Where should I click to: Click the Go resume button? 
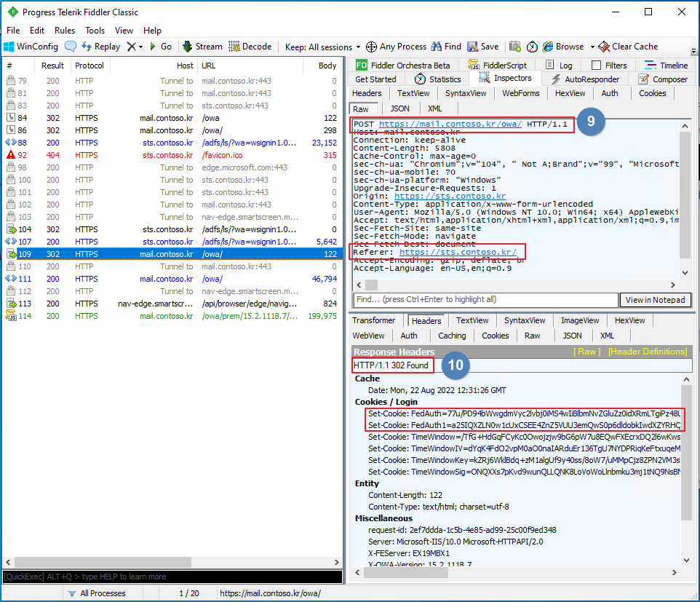161,47
